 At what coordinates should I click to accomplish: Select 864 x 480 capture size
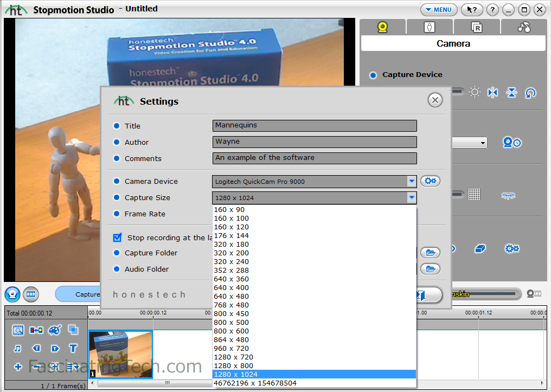[315, 339]
